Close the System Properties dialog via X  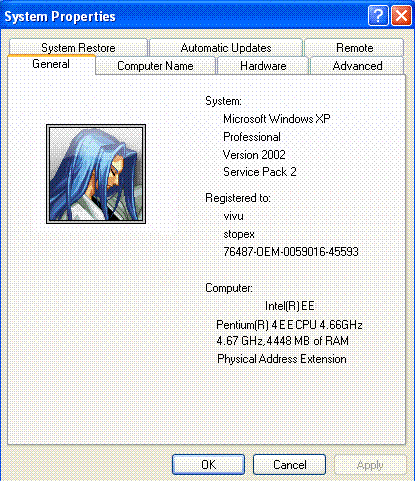401,15
